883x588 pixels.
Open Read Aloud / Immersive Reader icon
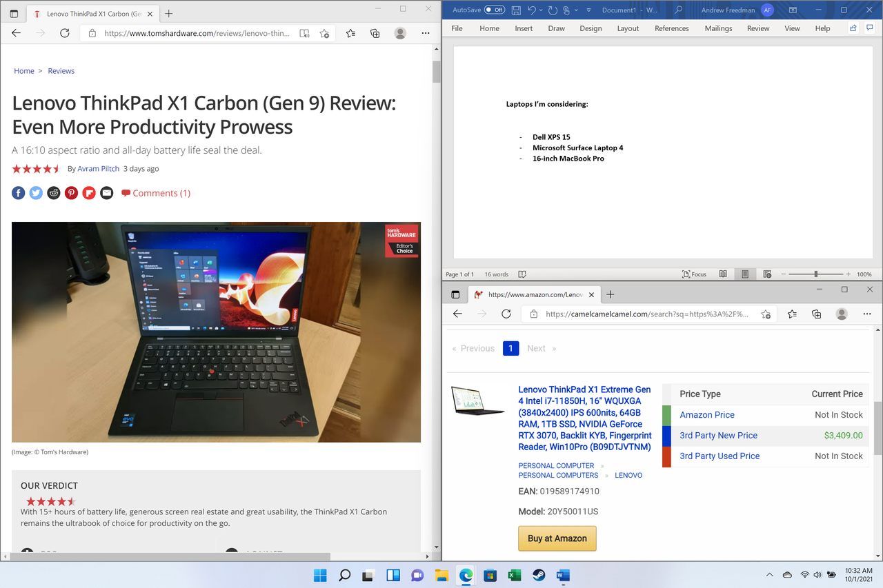[x=304, y=33]
